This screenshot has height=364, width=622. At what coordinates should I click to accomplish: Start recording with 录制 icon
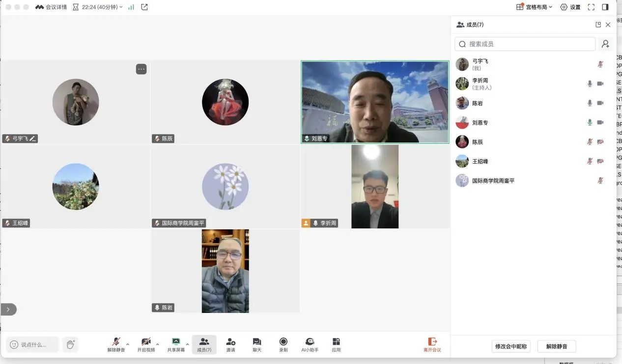pyautogui.click(x=283, y=344)
